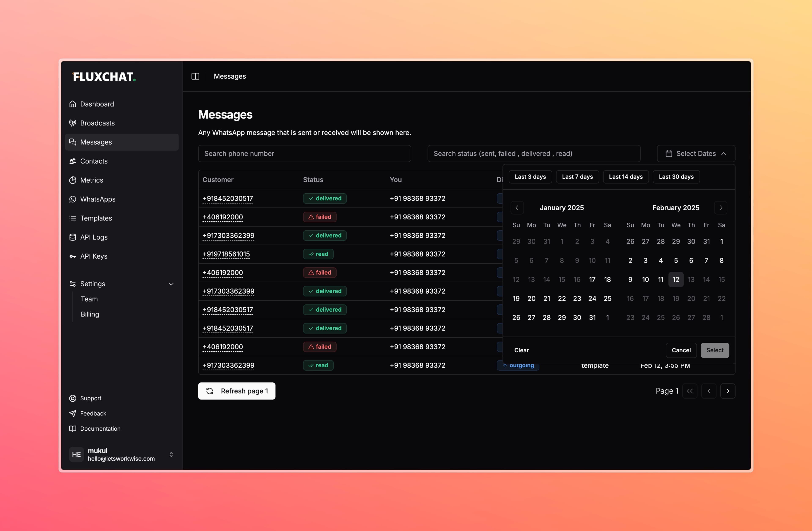Pick February 12 in calendar

point(676,280)
